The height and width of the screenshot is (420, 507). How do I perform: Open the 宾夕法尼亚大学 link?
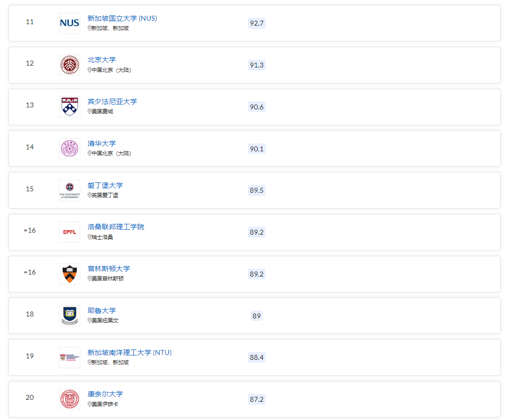pos(112,102)
